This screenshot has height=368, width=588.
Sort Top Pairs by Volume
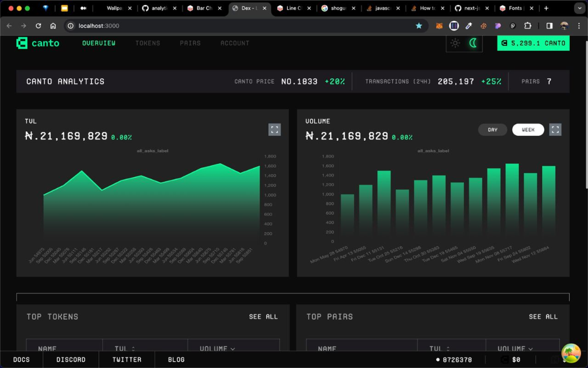pos(515,348)
